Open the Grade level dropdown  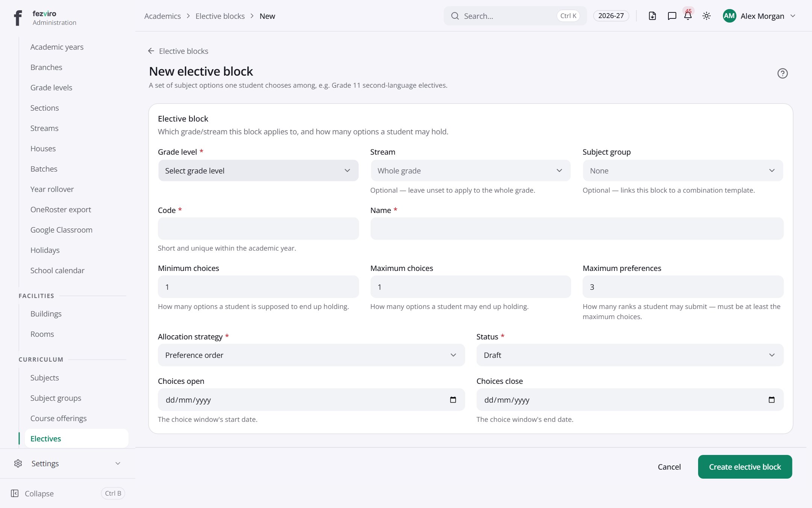pyautogui.click(x=258, y=170)
